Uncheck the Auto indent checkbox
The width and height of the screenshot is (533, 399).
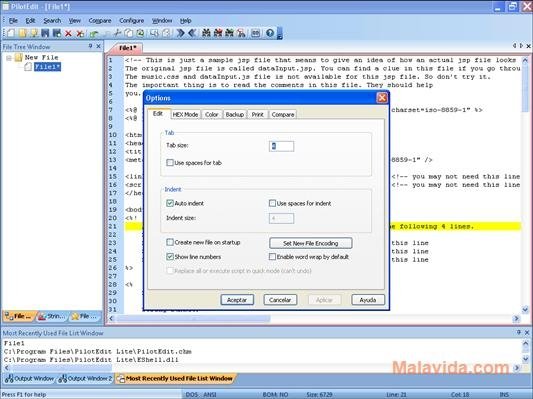(170, 203)
